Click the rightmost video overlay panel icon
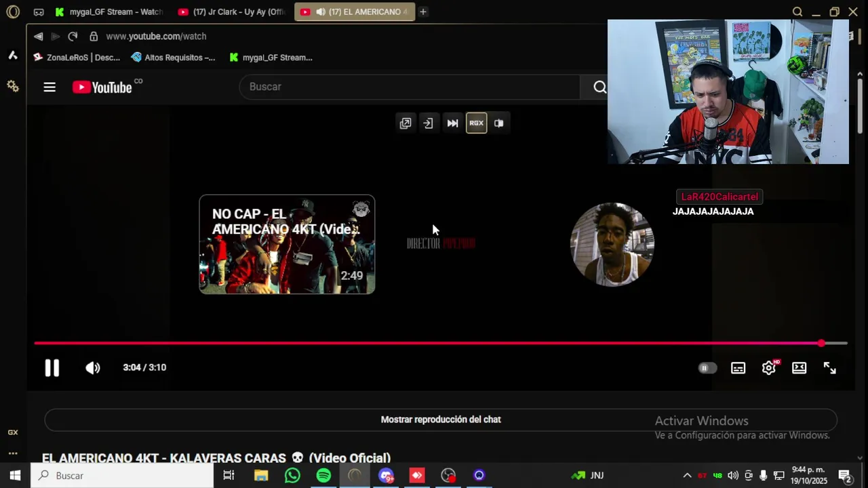 click(x=499, y=123)
